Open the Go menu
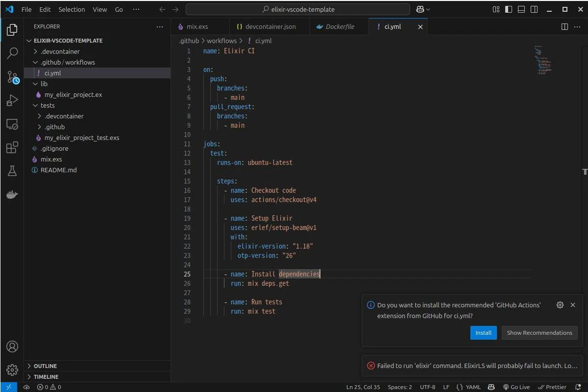This screenshot has width=588, height=392. pyautogui.click(x=119, y=9)
